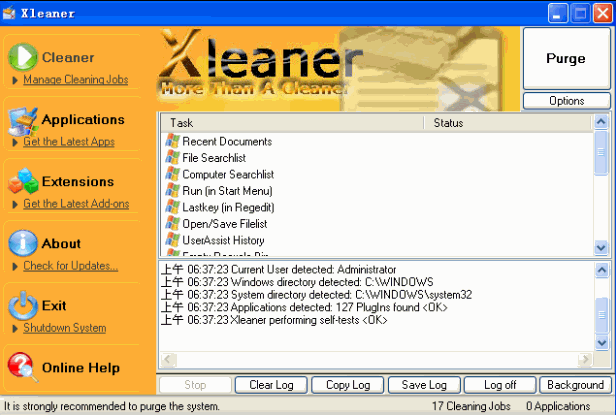Image resolution: width=616 pixels, height=415 pixels.
Task: Select the Online Help heading
Action: (x=81, y=368)
